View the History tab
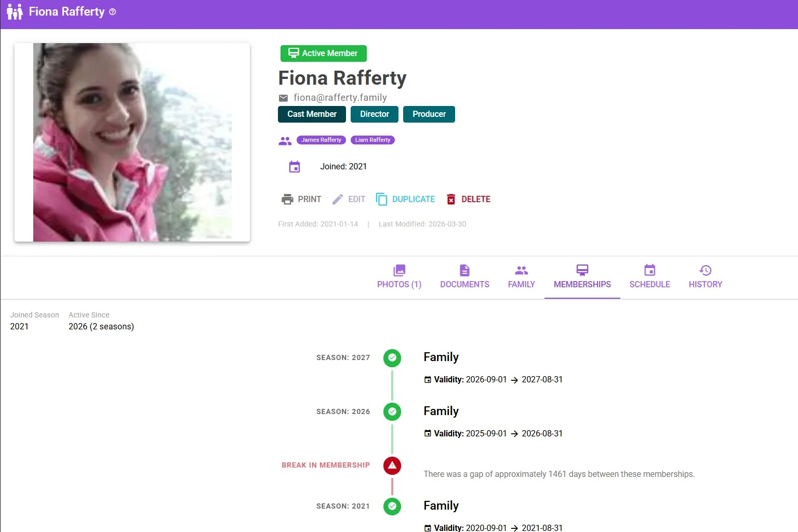 click(x=705, y=277)
